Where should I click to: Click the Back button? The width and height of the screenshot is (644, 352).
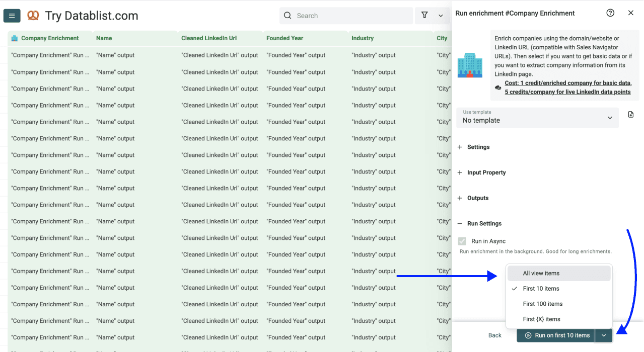tap(494, 335)
